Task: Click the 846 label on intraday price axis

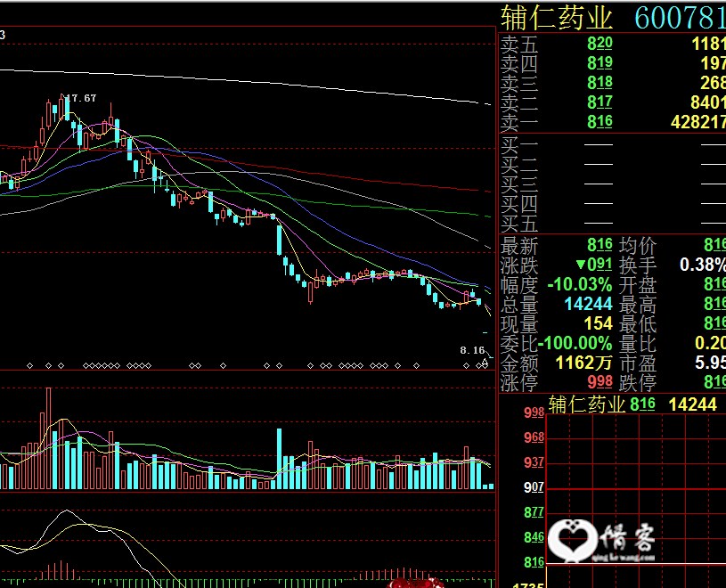Action: click(x=534, y=537)
